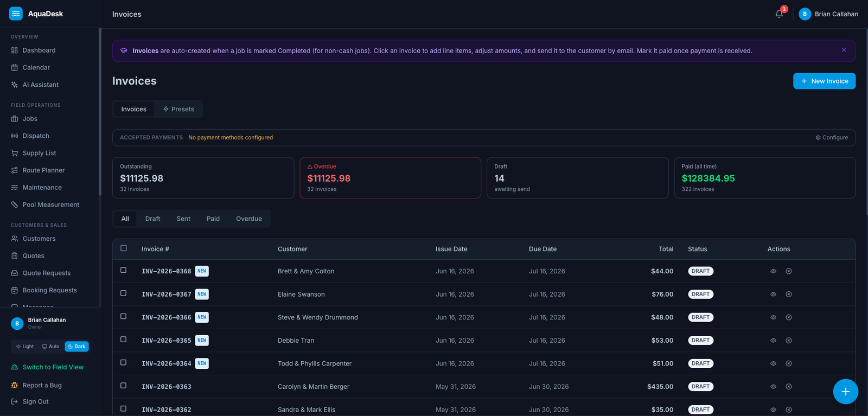868x416 pixels.
Task: Click the Dispatch broadcast icon
Action: click(x=15, y=136)
